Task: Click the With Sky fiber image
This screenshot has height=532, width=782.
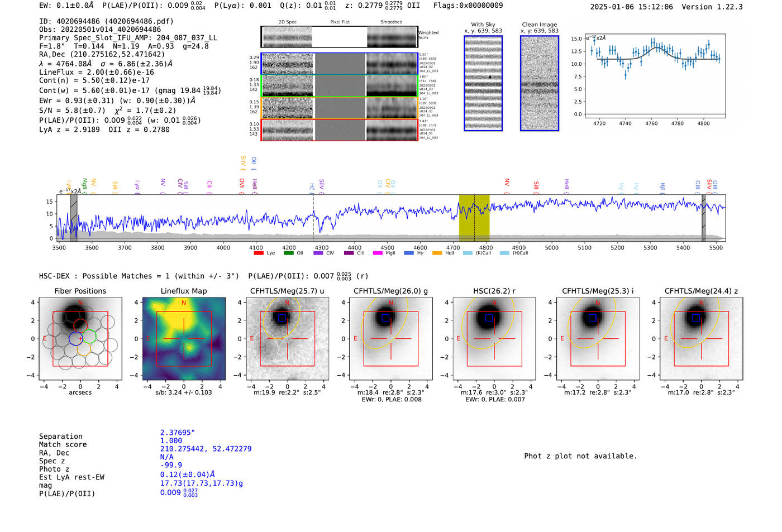Action: pos(483,83)
